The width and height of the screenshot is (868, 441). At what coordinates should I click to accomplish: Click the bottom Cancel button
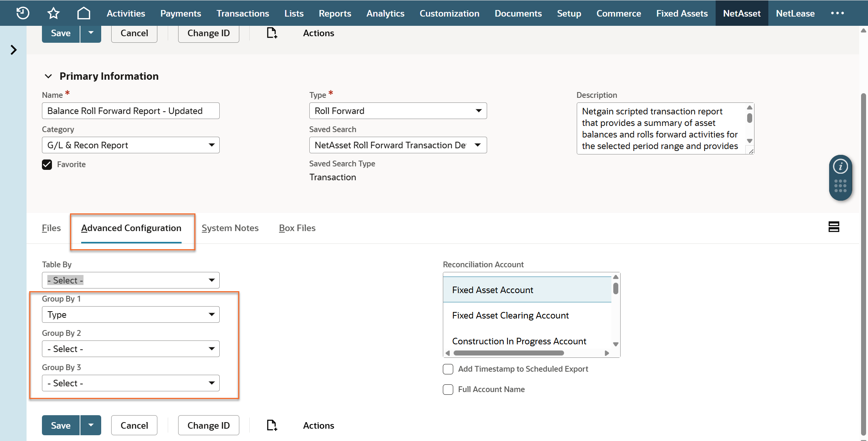click(x=134, y=425)
